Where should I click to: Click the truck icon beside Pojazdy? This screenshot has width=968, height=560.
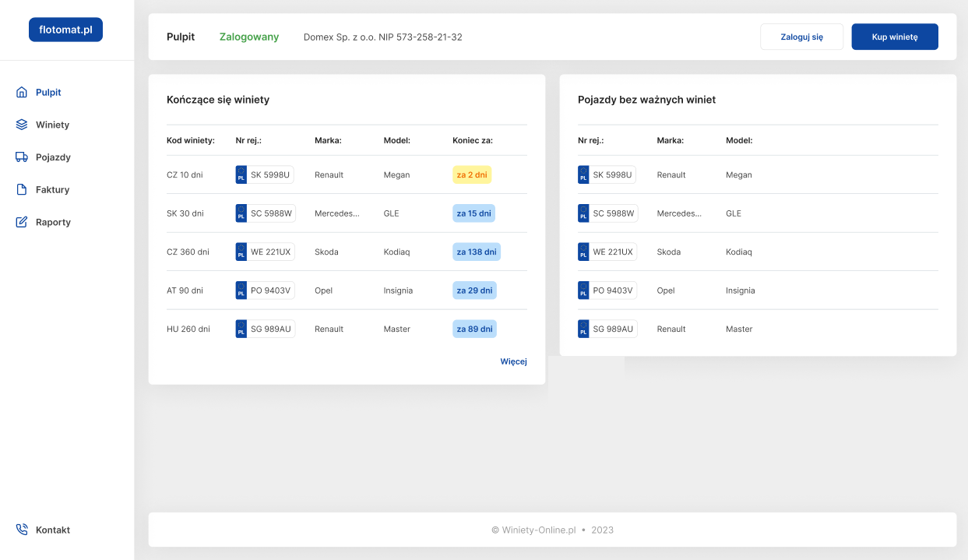coord(22,157)
